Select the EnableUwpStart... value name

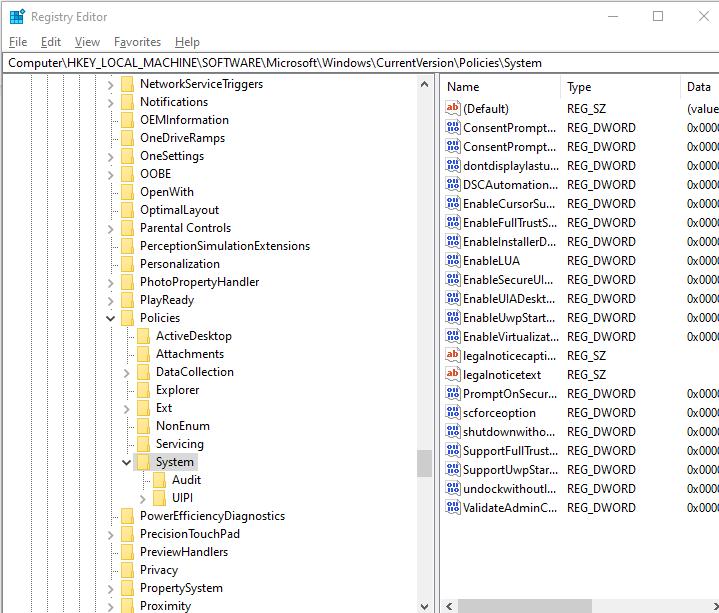coord(509,318)
